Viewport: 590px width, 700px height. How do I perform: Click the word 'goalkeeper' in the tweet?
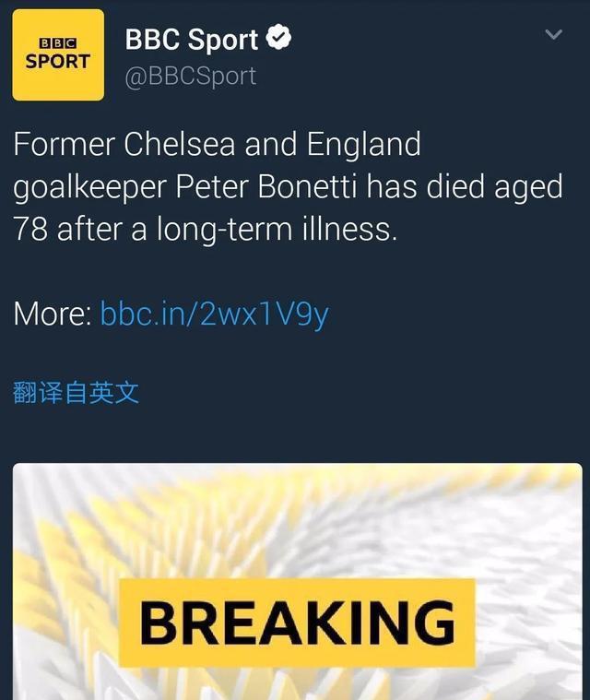[89, 187]
